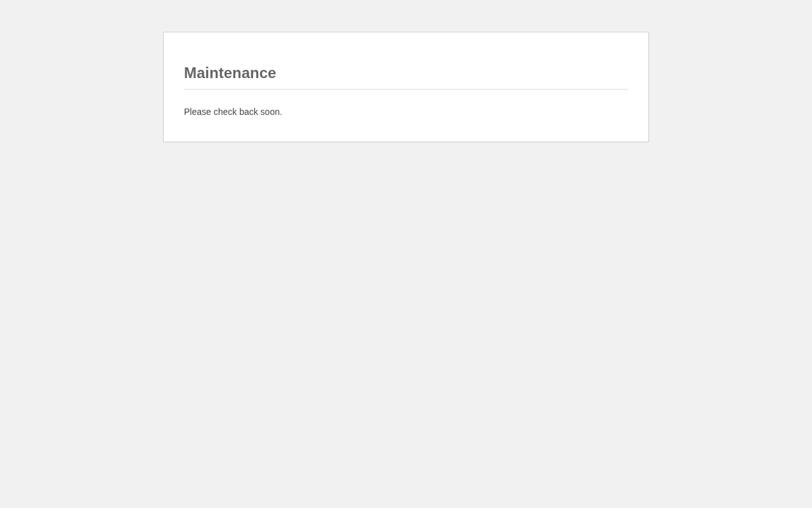Screen dimensions: 812x508
Task: Click the 'ck' ending of 'back'
Action: [x=253, y=112]
